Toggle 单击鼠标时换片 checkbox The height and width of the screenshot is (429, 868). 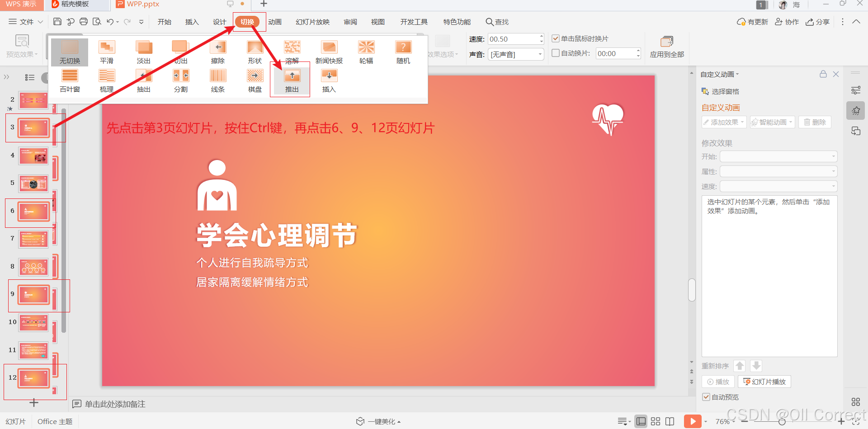pyautogui.click(x=556, y=38)
